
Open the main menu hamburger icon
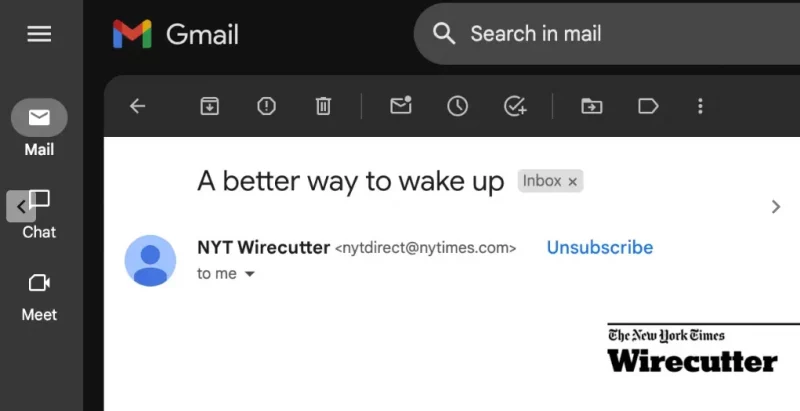point(39,34)
